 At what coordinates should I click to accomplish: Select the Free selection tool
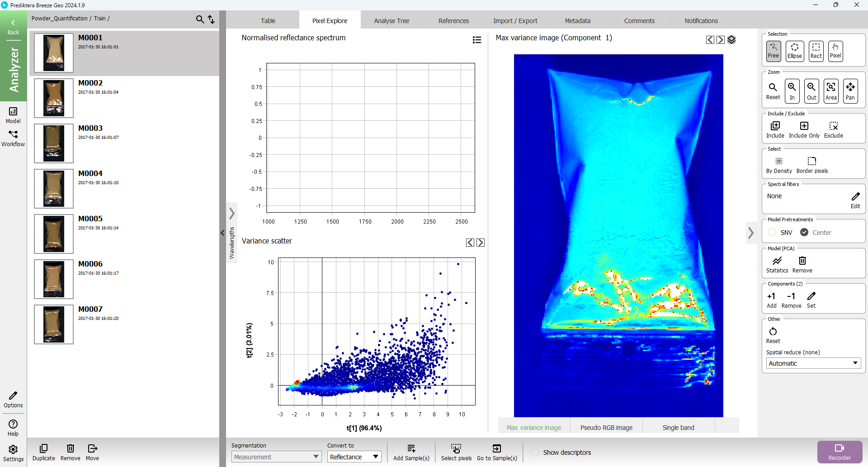click(x=773, y=51)
